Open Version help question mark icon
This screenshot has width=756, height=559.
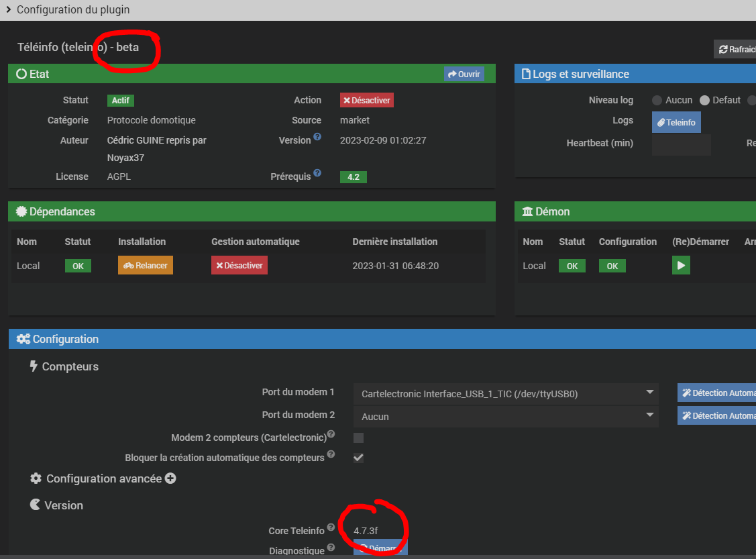(x=317, y=136)
